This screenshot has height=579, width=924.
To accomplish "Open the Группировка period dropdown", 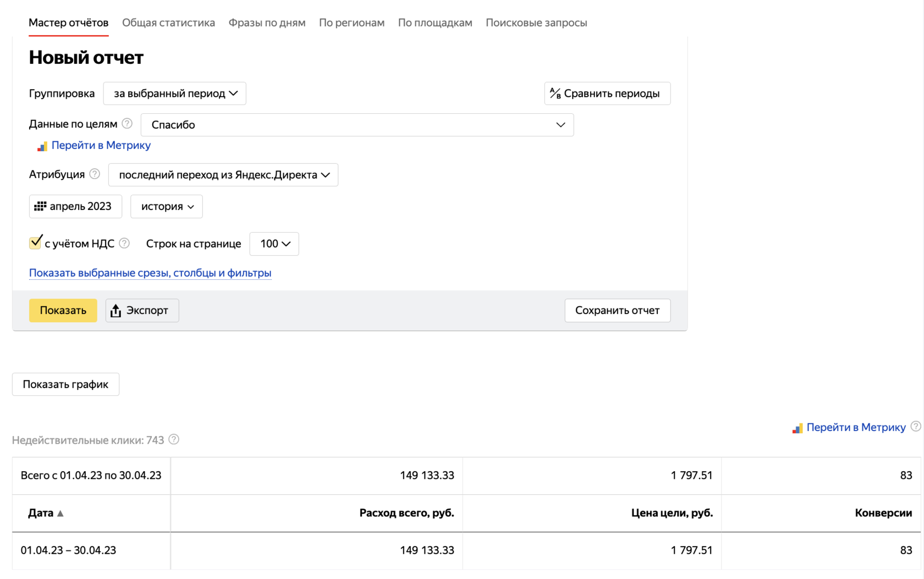I will click(174, 93).
